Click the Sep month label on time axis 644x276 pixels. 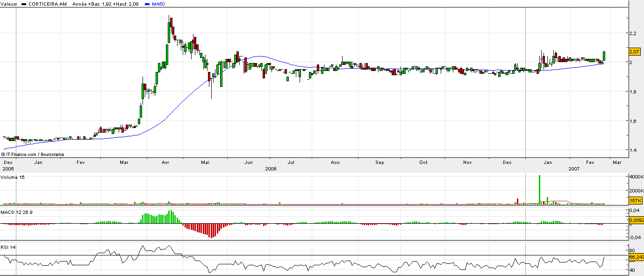click(380, 163)
